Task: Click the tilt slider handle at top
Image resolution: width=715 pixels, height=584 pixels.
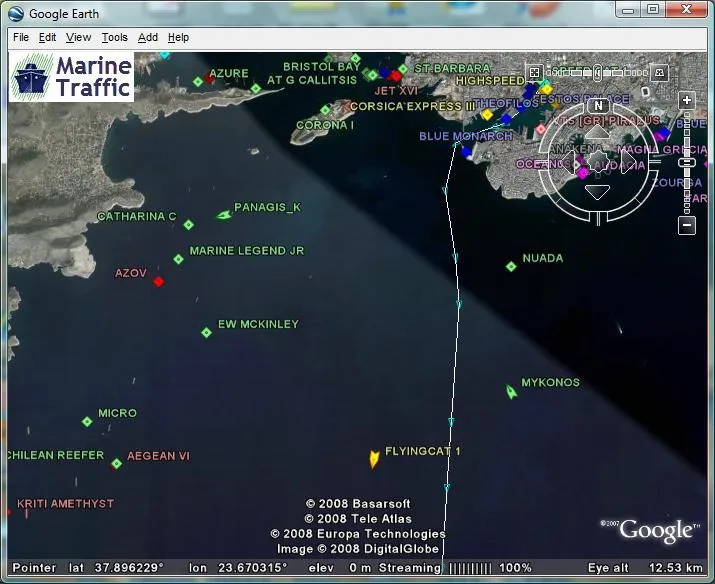Action: click(x=597, y=72)
